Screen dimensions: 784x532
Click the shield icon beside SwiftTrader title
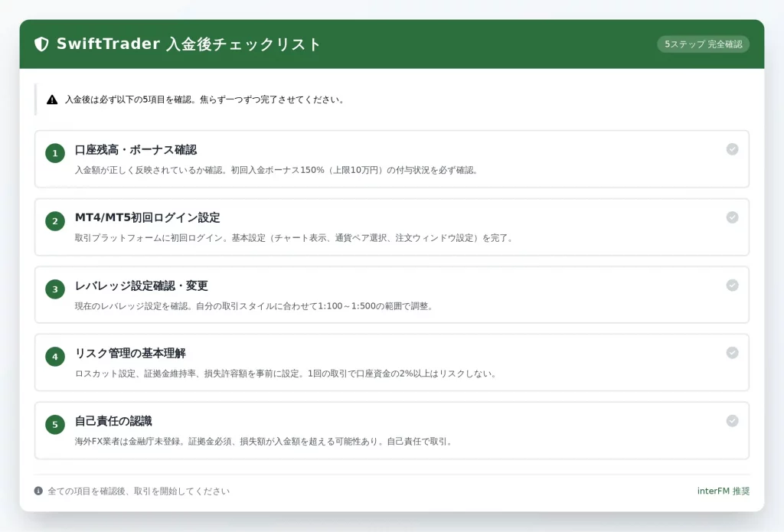(x=42, y=44)
